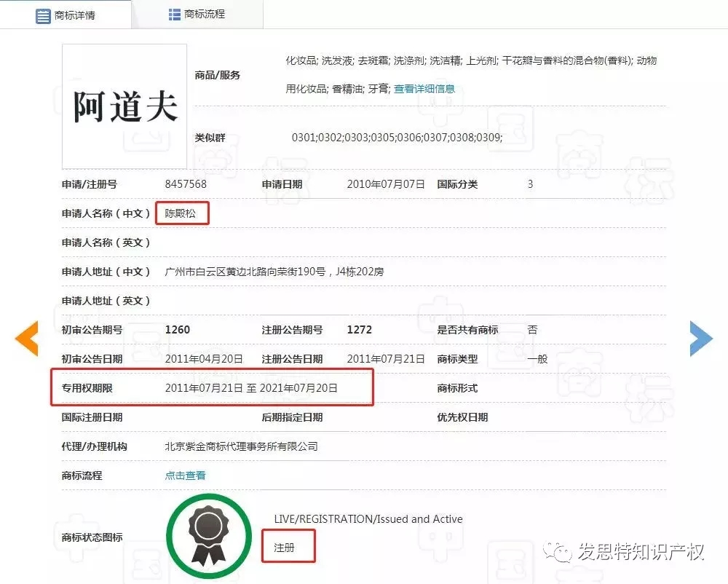The height and width of the screenshot is (584, 728).
Task: Go to next trademark with blue arrow
Action: click(701, 339)
